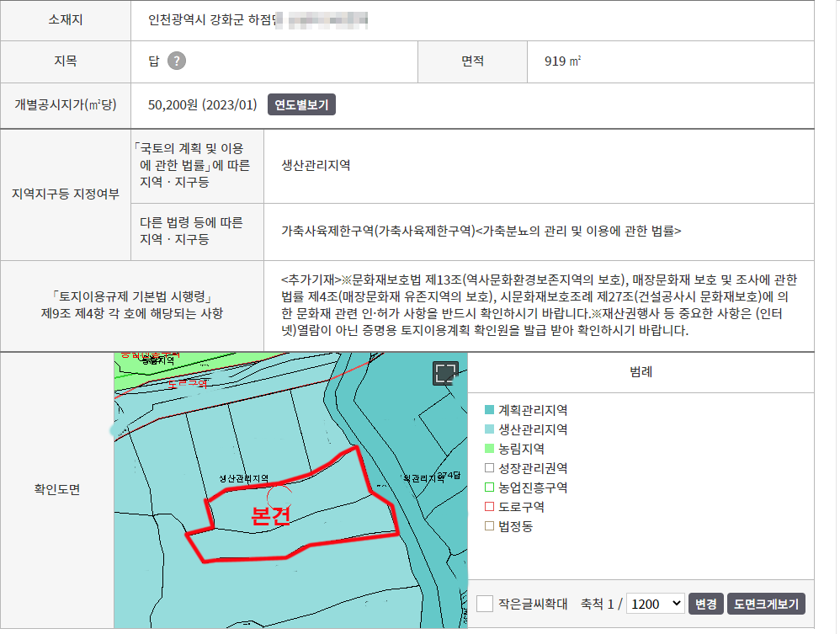Image resolution: width=840 pixels, height=634 pixels.
Task: Click the 법정동 legend square
Action: [x=489, y=526]
